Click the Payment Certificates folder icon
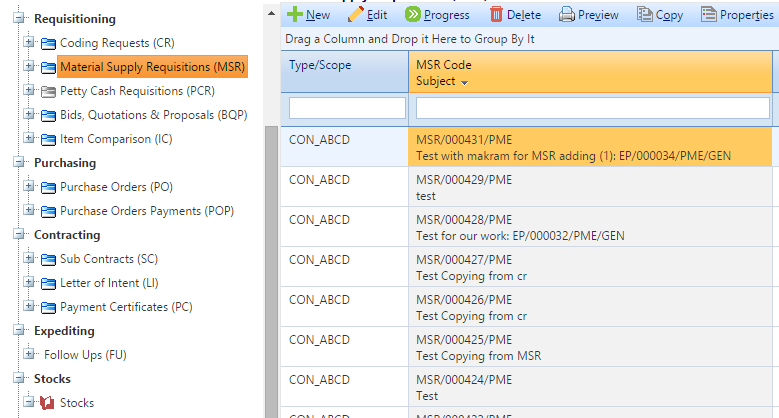 pos(48,308)
